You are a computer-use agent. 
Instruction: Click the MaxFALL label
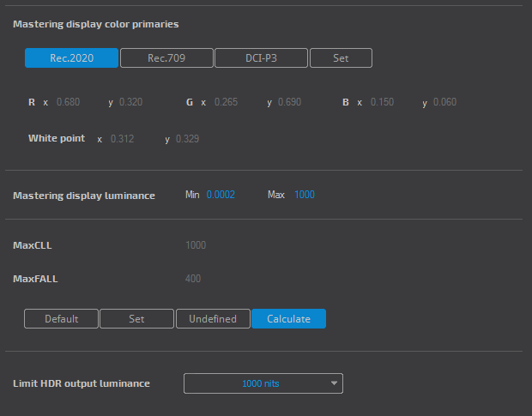click(35, 279)
